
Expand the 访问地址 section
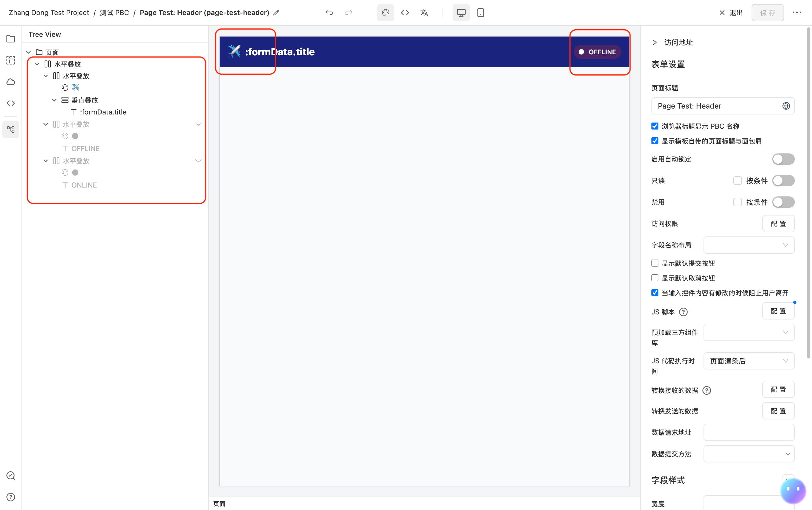(654, 42)
